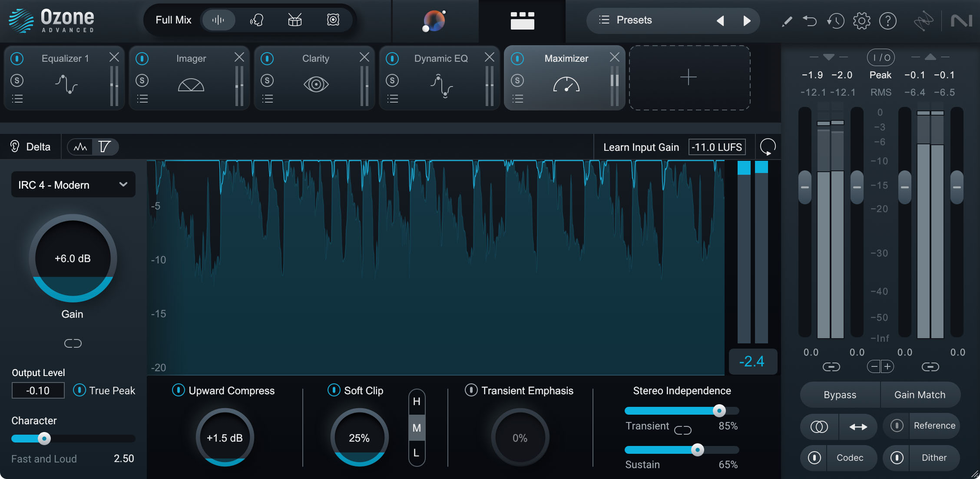The height and width of the screenshot is (479, 980).
Task: Enable True Peak mode
Action: (79, 390)
